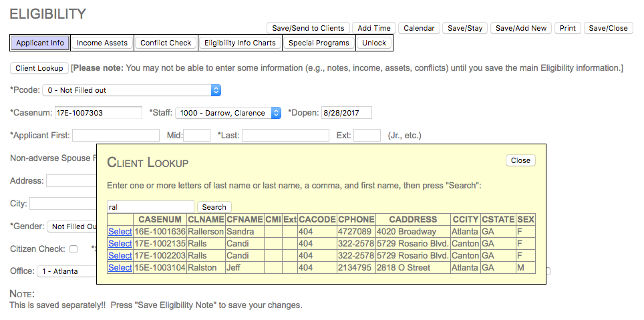
Task: Click the lookup search text field
Action: (x=150, y=207)
